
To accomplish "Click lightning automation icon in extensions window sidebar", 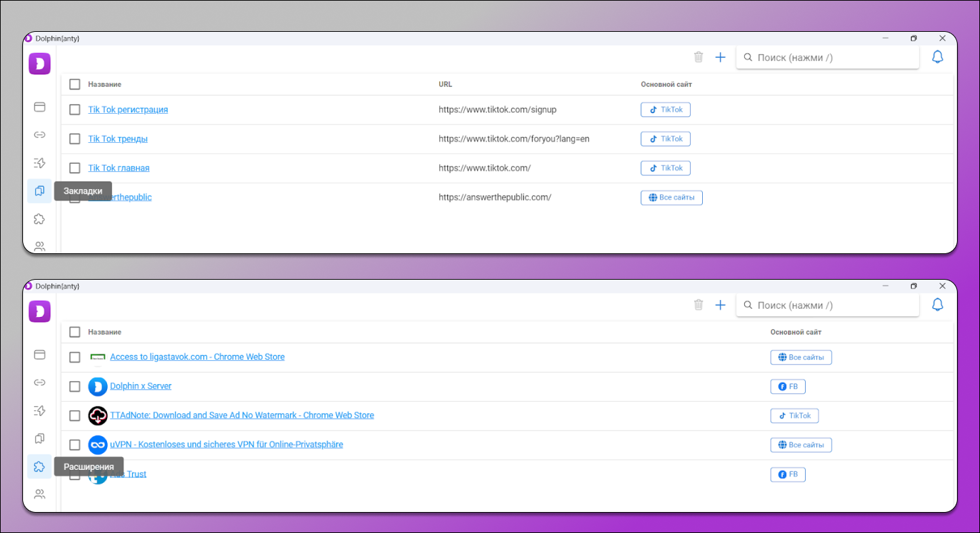I will [39, 410].
